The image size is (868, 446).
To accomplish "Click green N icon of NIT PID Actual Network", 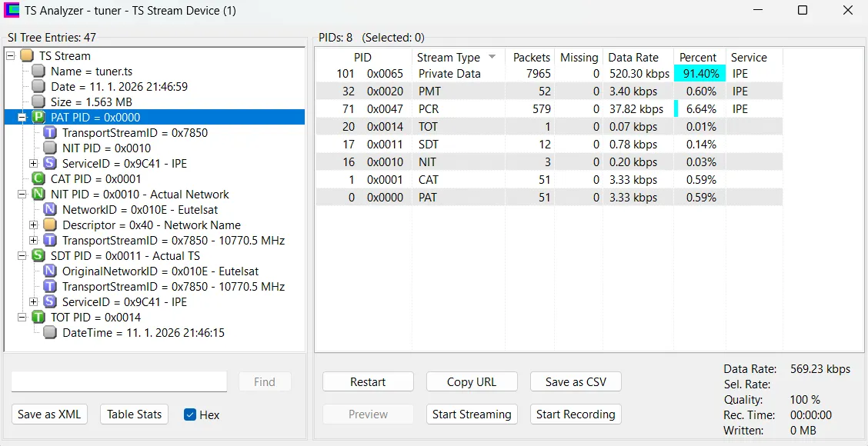I will point(38,195).
